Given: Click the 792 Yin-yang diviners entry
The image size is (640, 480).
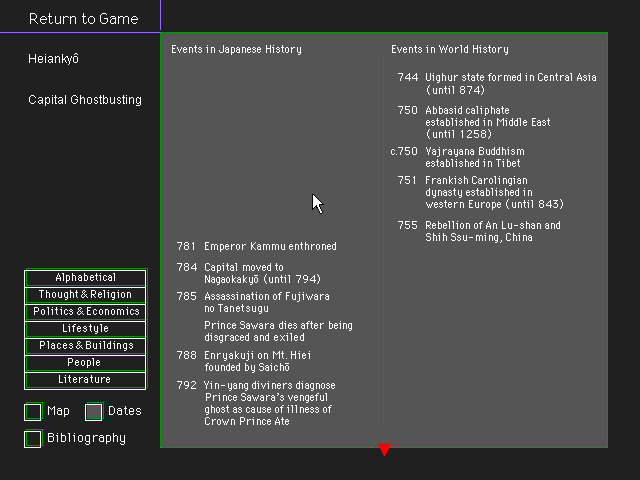Looking at the screenshot, I should (x=256, y=403).
